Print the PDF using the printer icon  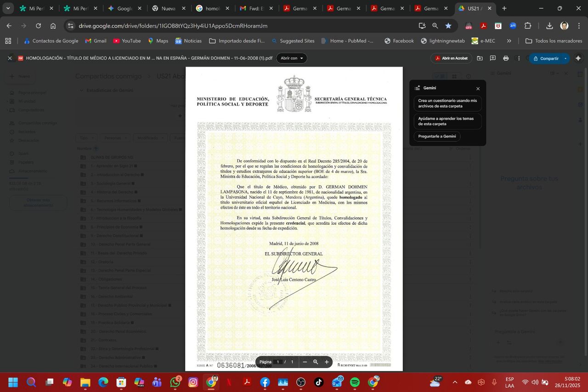506,58
